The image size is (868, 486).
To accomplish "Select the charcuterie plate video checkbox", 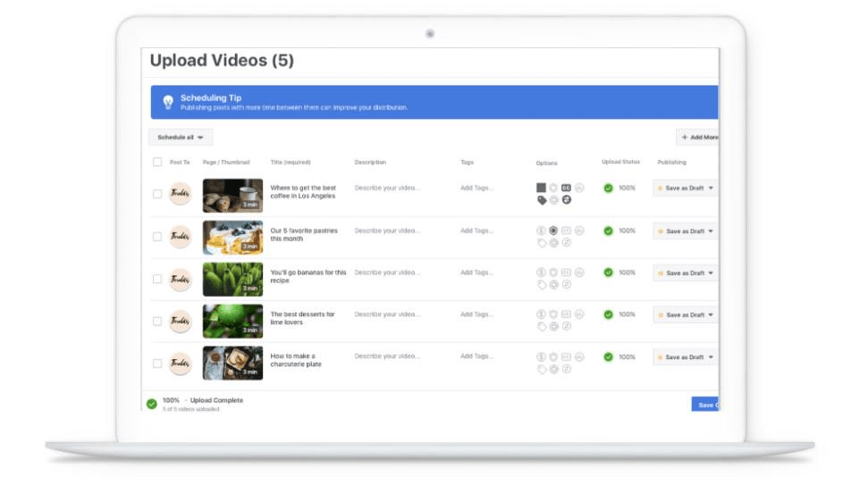I will point(157,364).
